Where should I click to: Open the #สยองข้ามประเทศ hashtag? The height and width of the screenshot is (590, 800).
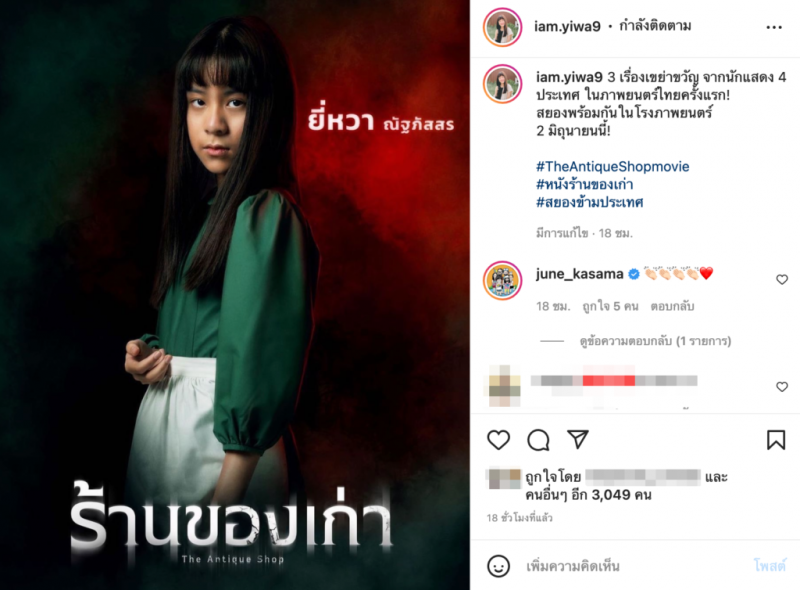click(589, 202)
